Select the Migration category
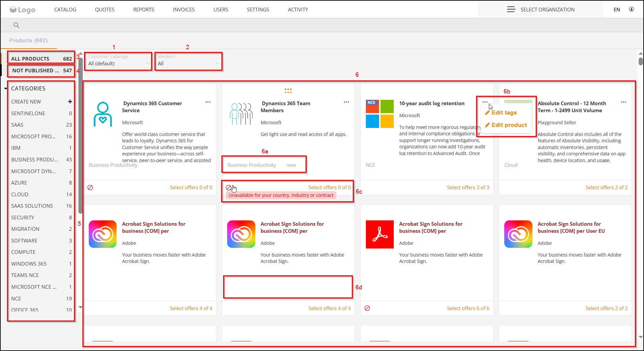The width and height of the screenshot is (644, 351). pos(42,229)
